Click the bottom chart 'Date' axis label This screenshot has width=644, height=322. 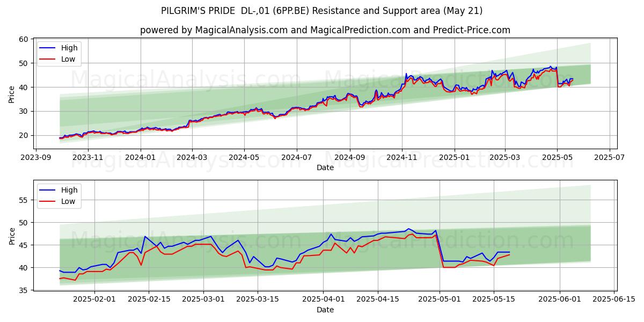coord(325,310)
